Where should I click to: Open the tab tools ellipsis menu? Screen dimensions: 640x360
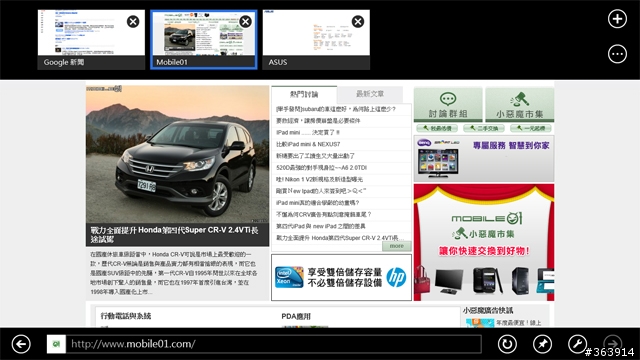coord(617,54)
